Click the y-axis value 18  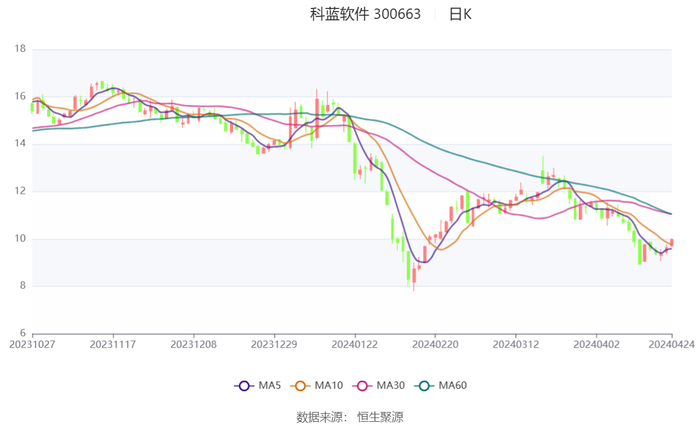20,49
